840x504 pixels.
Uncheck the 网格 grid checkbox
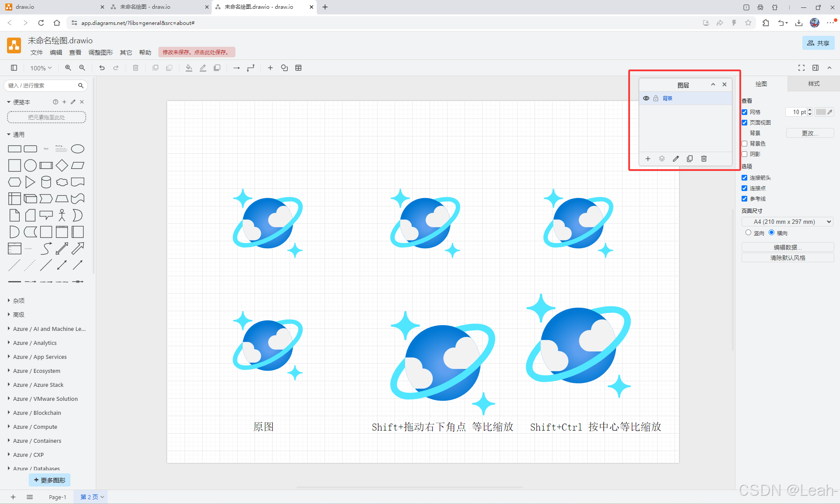tap(745, 112)
